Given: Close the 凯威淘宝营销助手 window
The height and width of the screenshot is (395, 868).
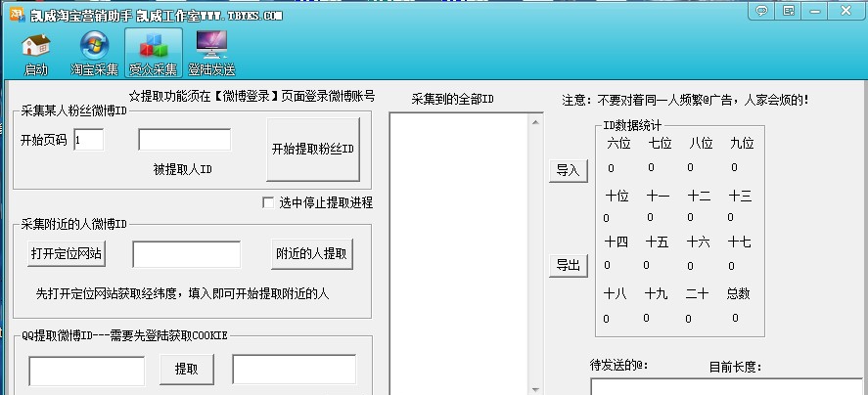Looking at the screenshot, I should (845, 10).
